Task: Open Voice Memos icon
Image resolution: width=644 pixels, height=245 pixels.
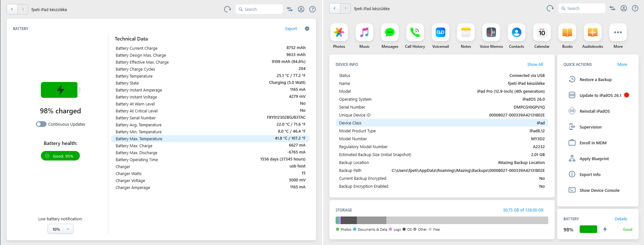Action: point(491,33)
